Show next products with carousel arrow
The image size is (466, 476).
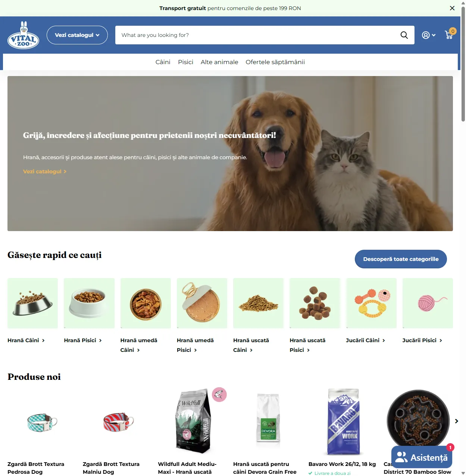click(x=456, y=421)
